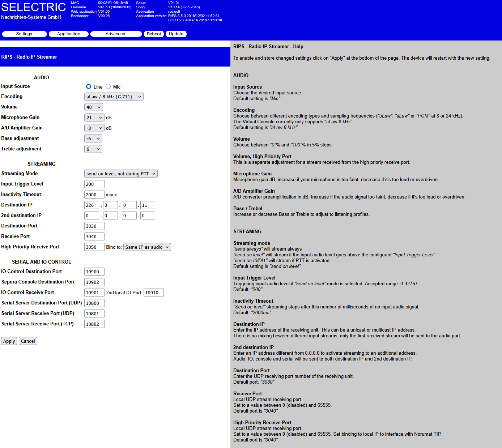Viewport: 502px width, 448px height.
Task: Select the Mic input source option
Action: [x=108, y=87]
